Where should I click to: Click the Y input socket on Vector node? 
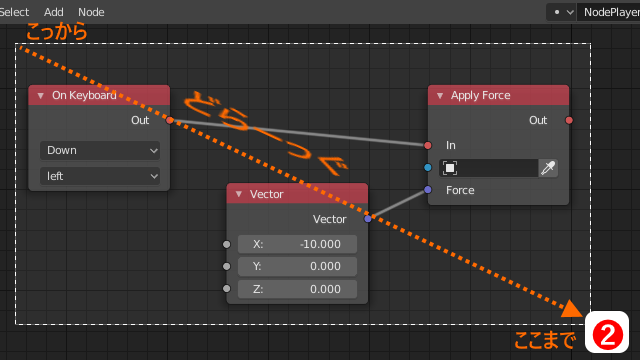(x=227, y=266)
